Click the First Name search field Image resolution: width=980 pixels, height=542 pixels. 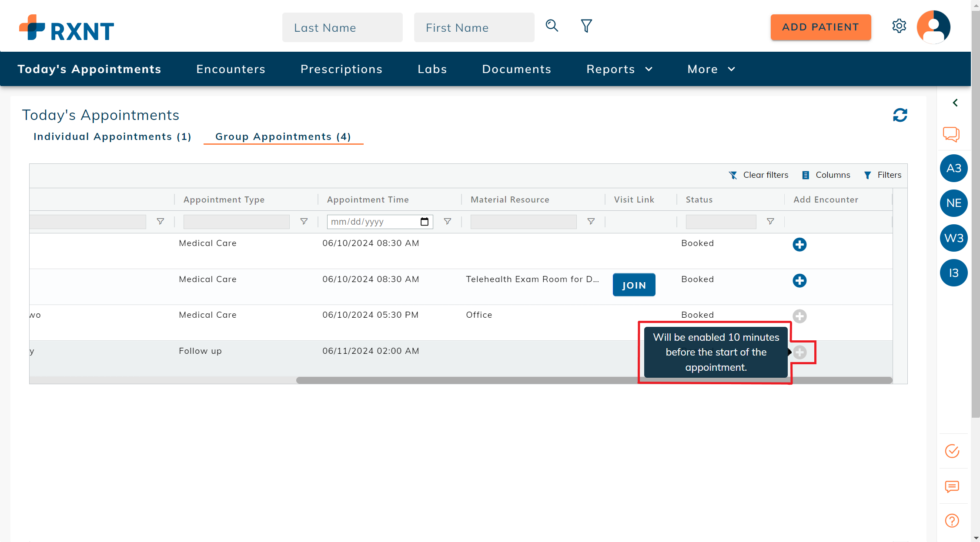pos(474,27)
